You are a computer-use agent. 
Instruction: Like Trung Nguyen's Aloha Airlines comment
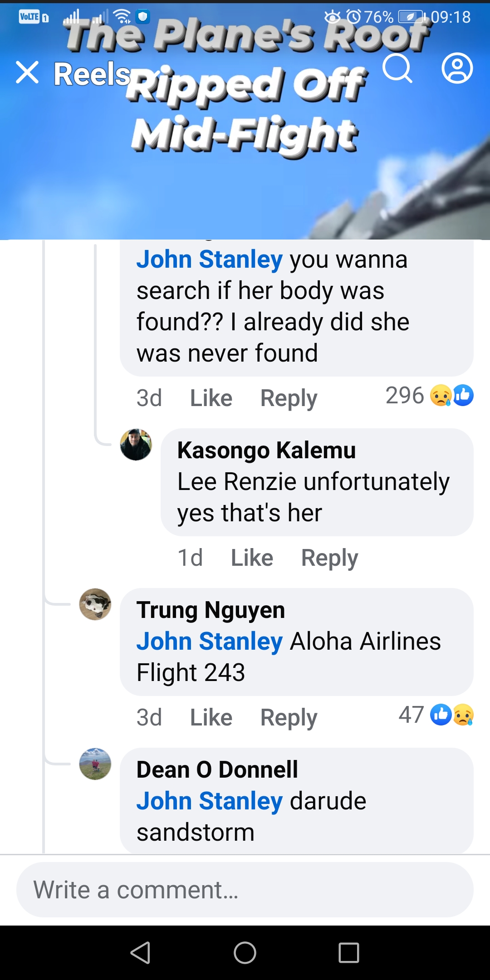click(x=211, y=718)
